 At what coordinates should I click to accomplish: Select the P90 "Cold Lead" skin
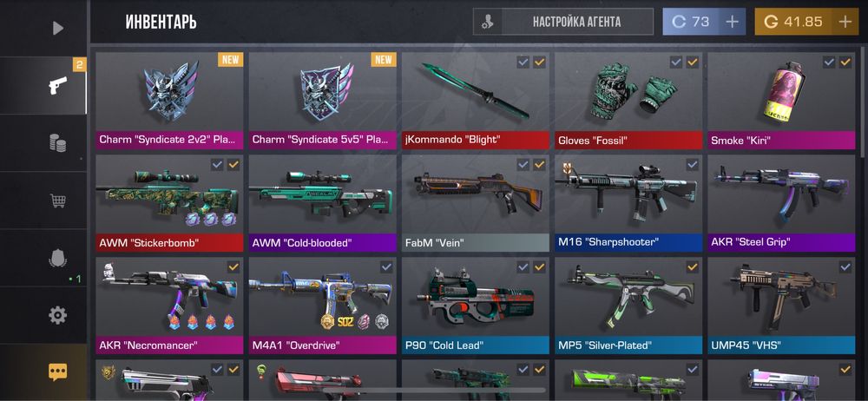tap(476, 306)
